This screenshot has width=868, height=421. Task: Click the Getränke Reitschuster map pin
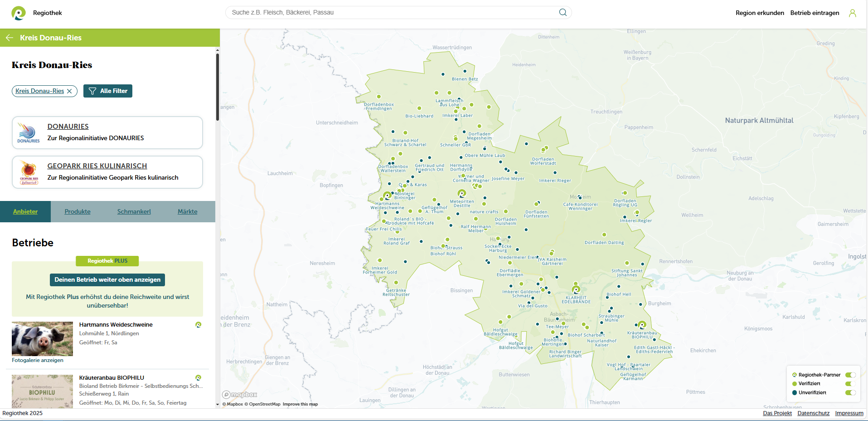click(x=397, y=283)
